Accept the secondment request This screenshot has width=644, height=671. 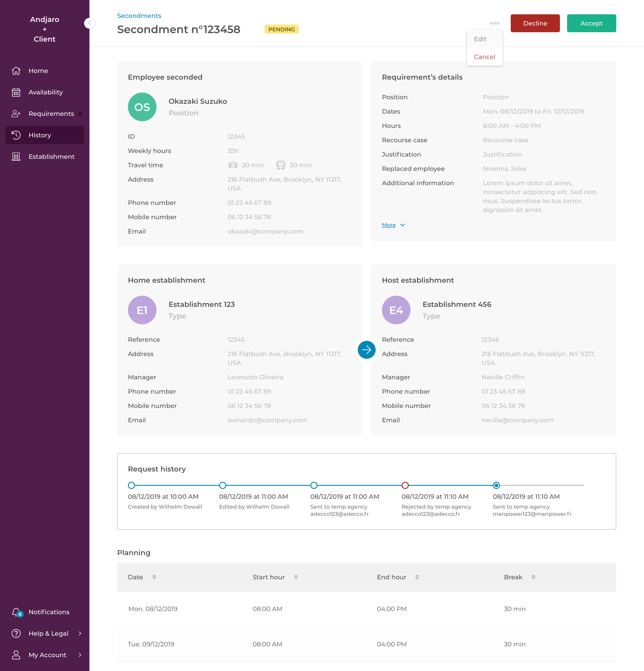point(591,23)
